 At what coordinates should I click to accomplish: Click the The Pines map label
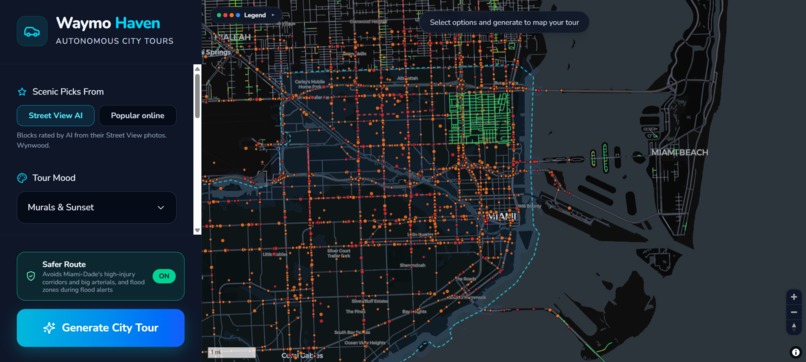tap(356, 312)
